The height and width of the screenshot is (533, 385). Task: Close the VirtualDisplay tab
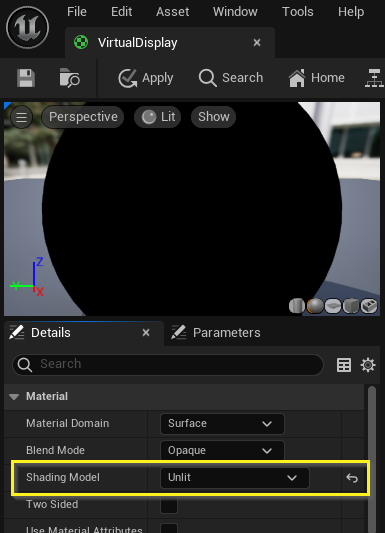click(257, 42)
